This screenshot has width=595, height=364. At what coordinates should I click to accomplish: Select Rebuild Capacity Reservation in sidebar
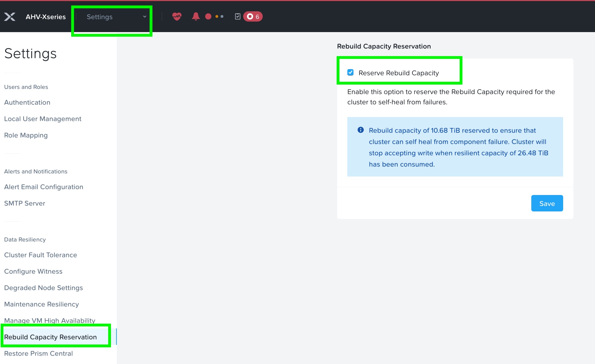tap(50, 337)
